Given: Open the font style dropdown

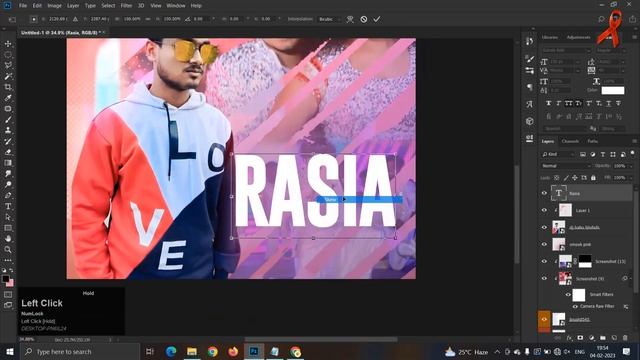Looking at the screenshot, I should 611,50.
